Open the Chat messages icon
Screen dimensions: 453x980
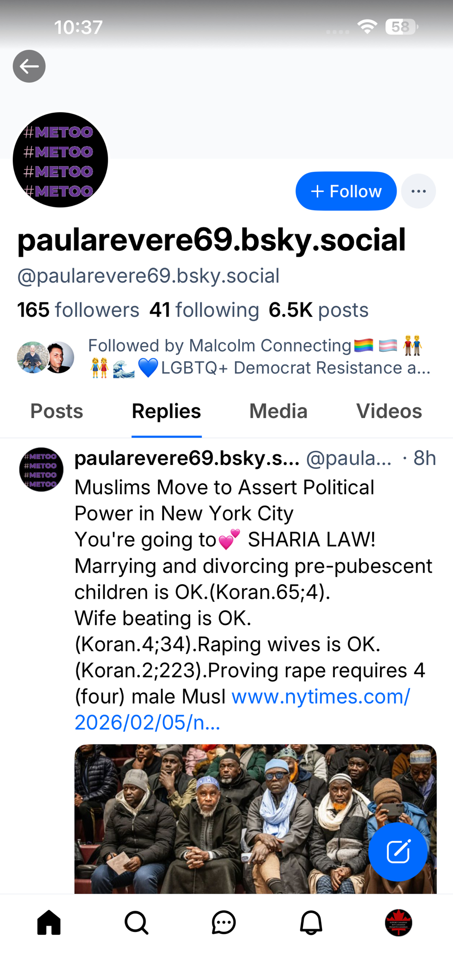pyautogui.click(x=224, y=923)
